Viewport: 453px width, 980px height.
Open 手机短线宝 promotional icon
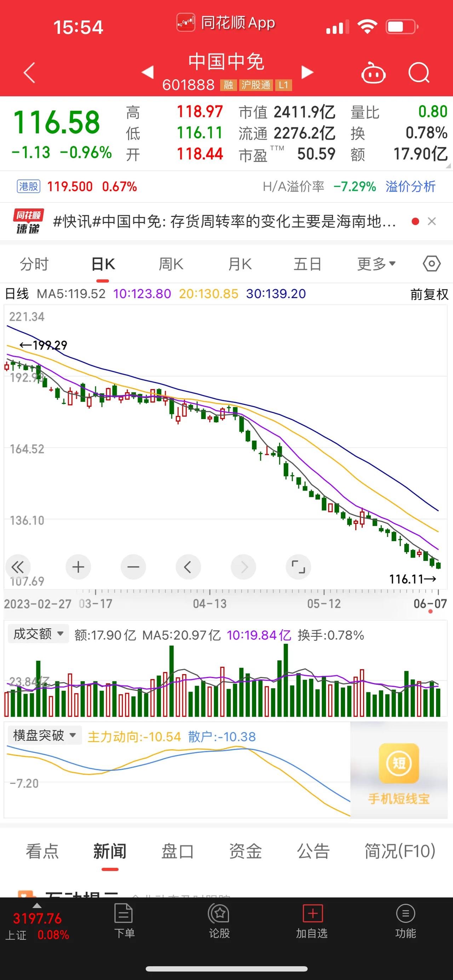tap(398, 773)
